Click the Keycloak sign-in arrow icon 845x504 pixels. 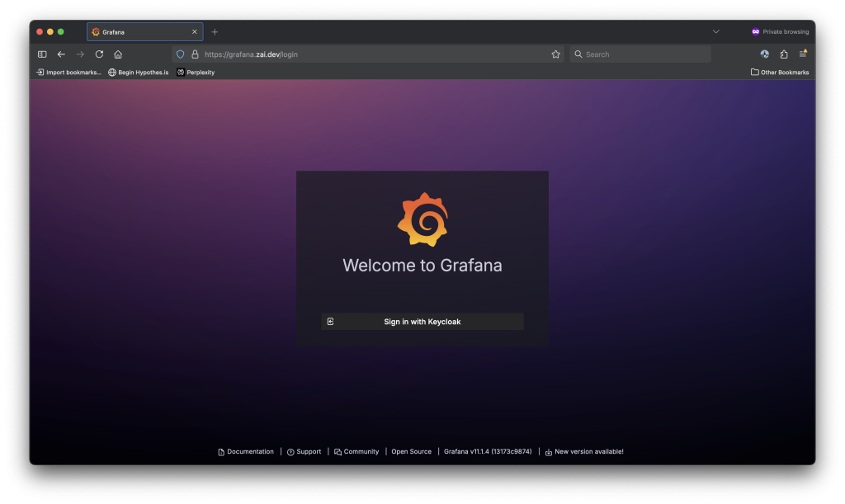click(x=330, y=322)
